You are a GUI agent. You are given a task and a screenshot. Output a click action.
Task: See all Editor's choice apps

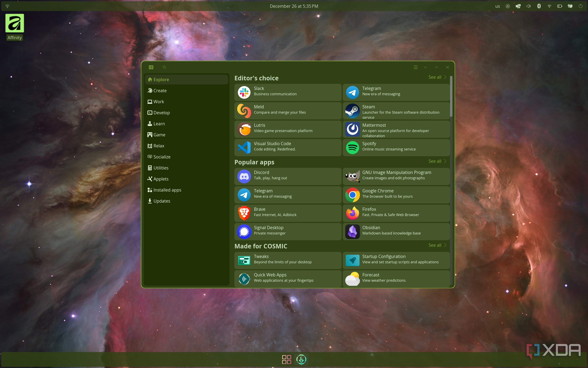437,77
